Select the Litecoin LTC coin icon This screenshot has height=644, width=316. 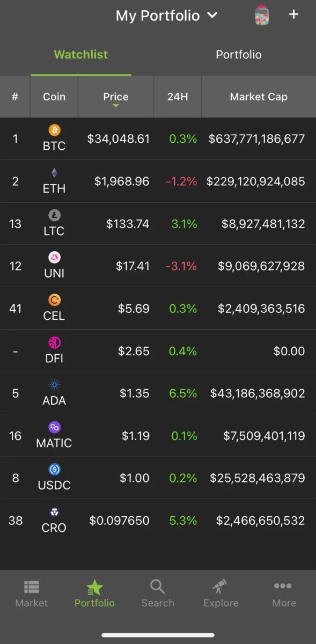pos(54,215)
